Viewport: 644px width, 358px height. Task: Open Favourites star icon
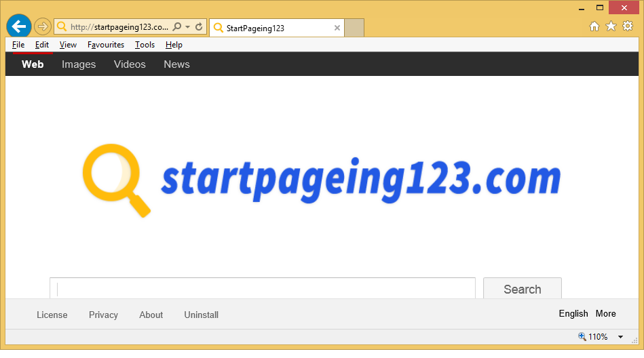click(611, 26)
